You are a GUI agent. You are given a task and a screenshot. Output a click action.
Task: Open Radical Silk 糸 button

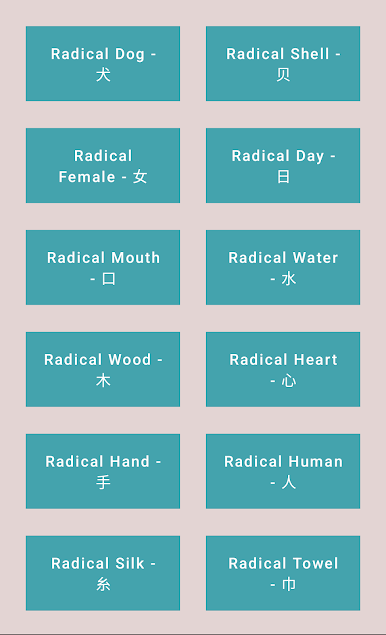tap(103, 573)
